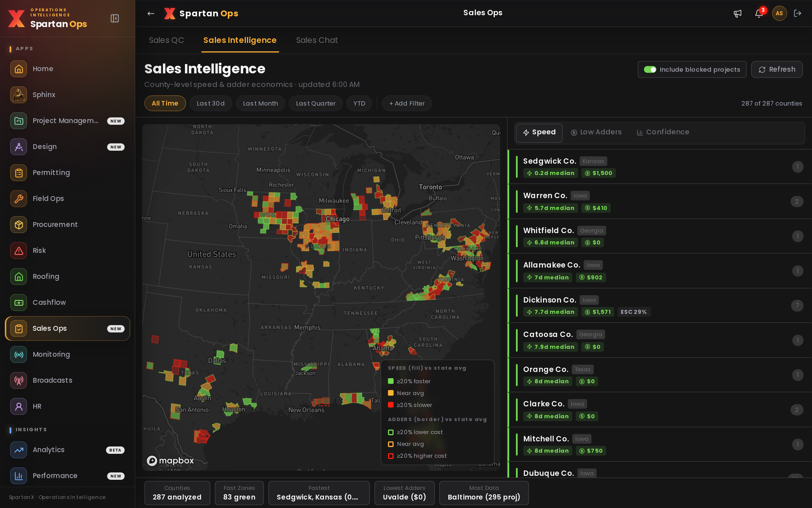This screenshot has height=508, width=812.
Task: Open the Sedgwick Co. Kansas row
Action: click(660, 167)
